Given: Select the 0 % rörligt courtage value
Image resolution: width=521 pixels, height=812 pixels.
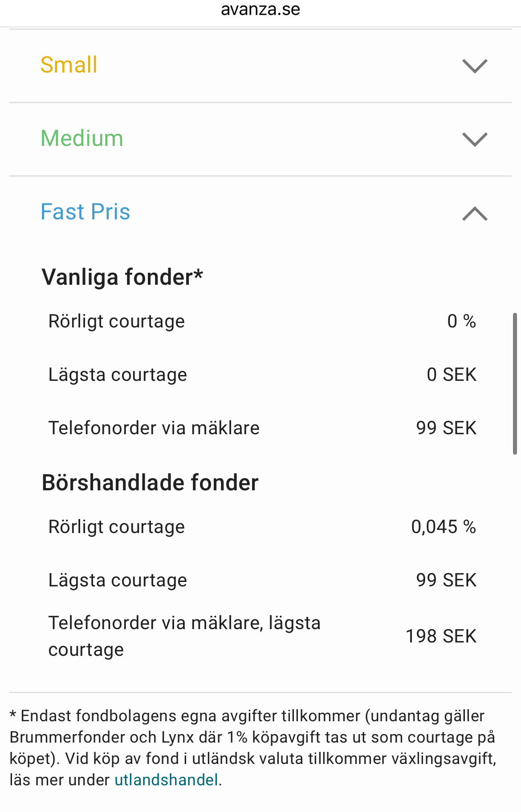Looking at the screenshot, I should point(461,321).
